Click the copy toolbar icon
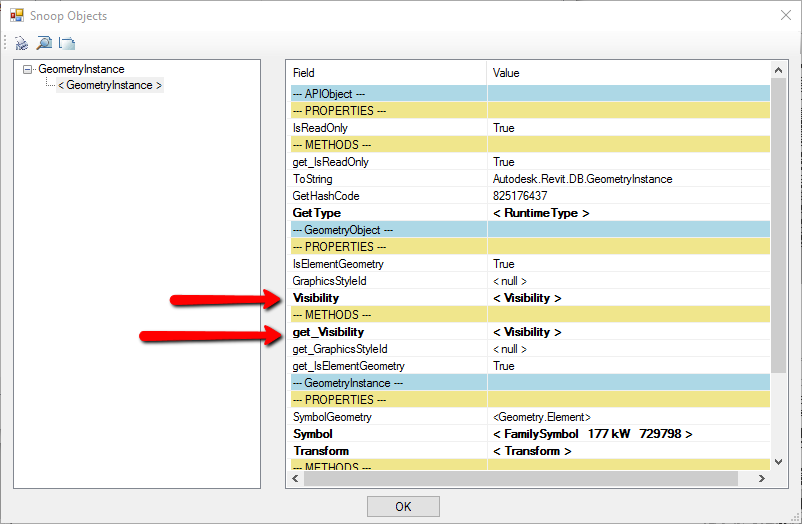The height and width of the screenshot is (524, 802). tap(67, 43)
